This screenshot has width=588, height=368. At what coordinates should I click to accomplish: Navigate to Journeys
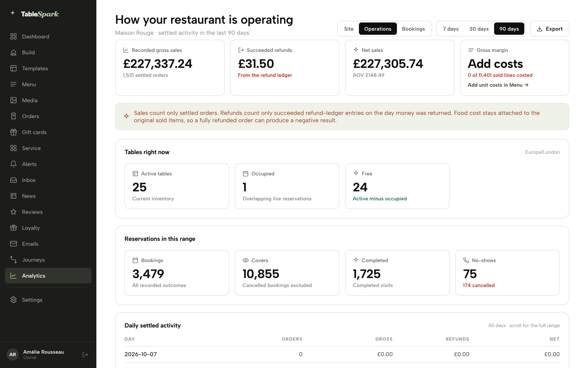coord(48,260)
